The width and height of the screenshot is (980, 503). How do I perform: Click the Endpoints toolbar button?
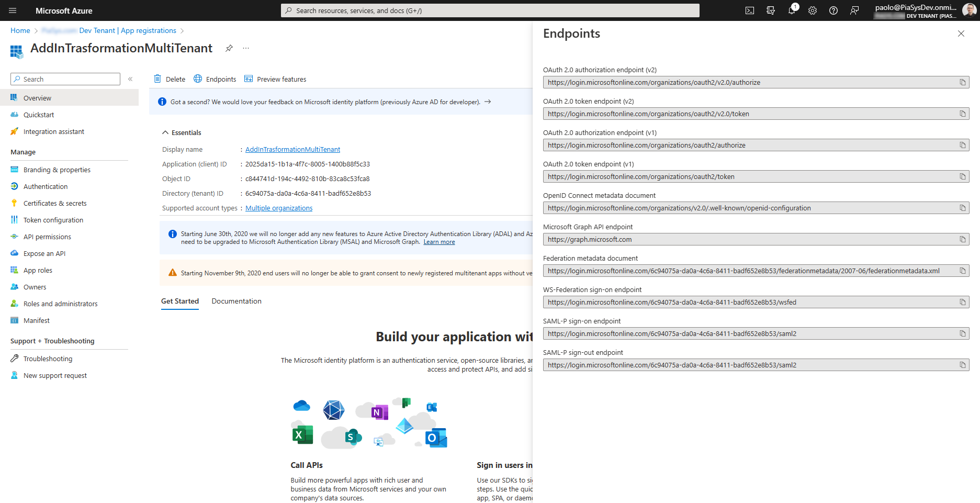(x=215, y=79)
